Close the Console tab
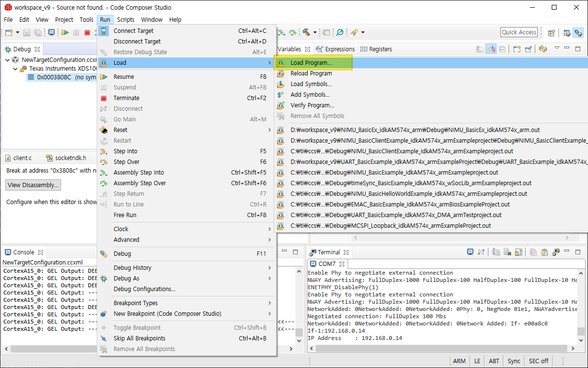 click(x=41, y=252)
